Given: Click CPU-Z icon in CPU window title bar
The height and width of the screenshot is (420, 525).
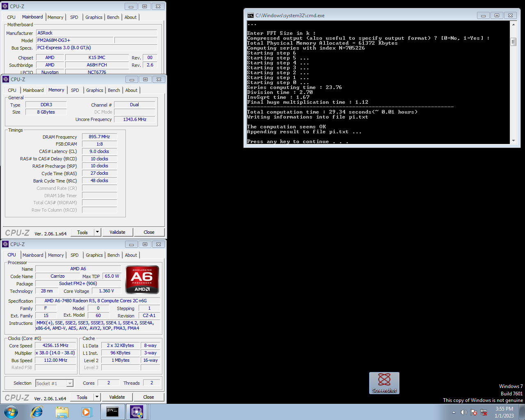Looking at the screenshot, I should (x=5, y=244).
